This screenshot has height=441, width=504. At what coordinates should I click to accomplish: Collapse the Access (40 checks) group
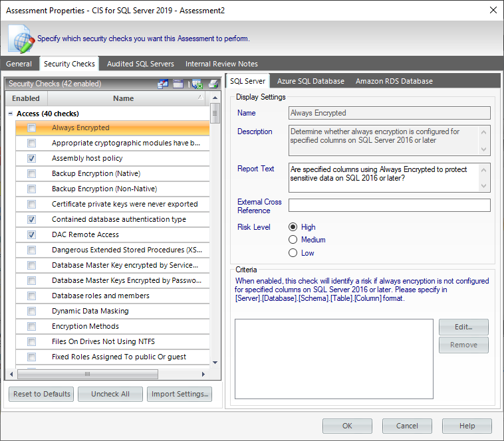pos(11,114)
